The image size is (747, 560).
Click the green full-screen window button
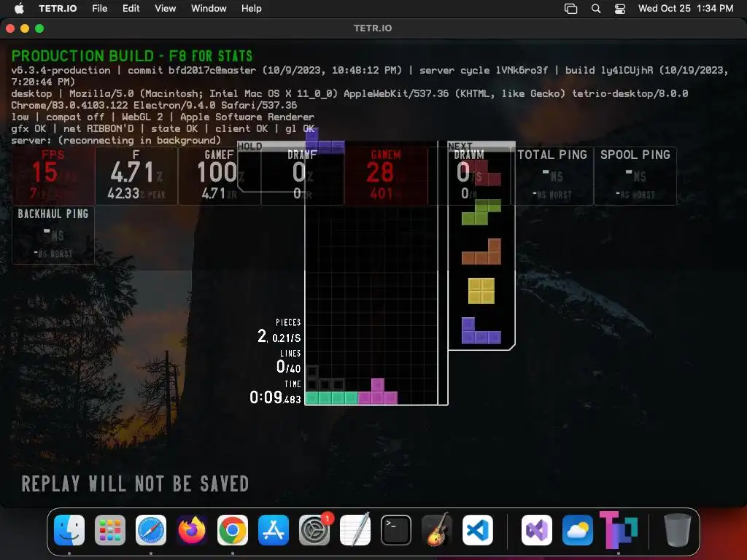(39, 28)
